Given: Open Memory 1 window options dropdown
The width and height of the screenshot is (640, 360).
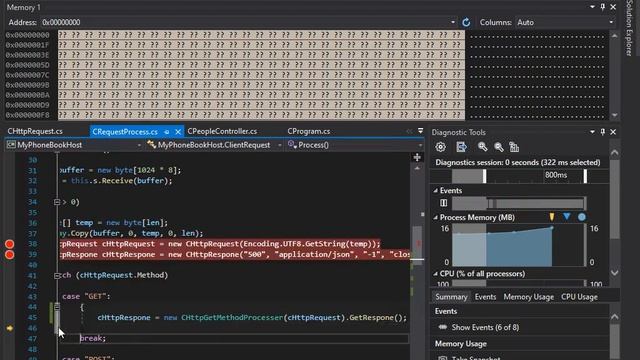Looking at the screenshot, I should coord(592,7).
